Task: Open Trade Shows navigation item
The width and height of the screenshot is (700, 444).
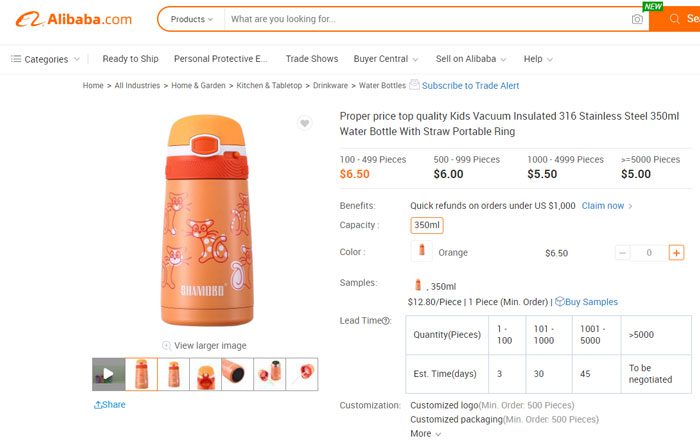Action: 312,59
